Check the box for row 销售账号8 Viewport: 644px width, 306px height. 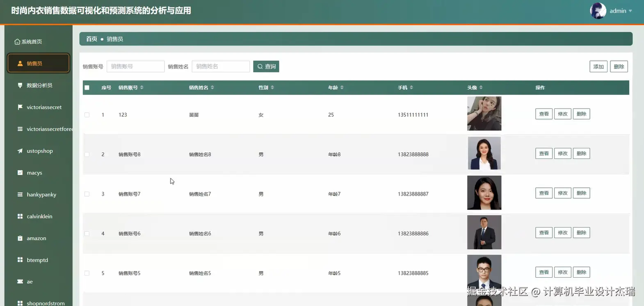87,154
